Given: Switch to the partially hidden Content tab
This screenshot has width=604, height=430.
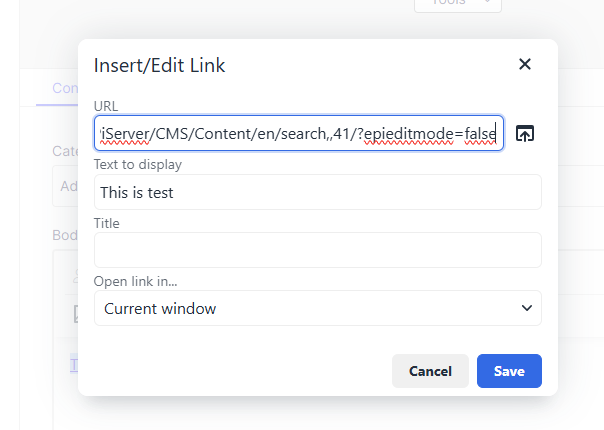Looking at the screenshot, I should pyautogui.click(x=64, y=88).
